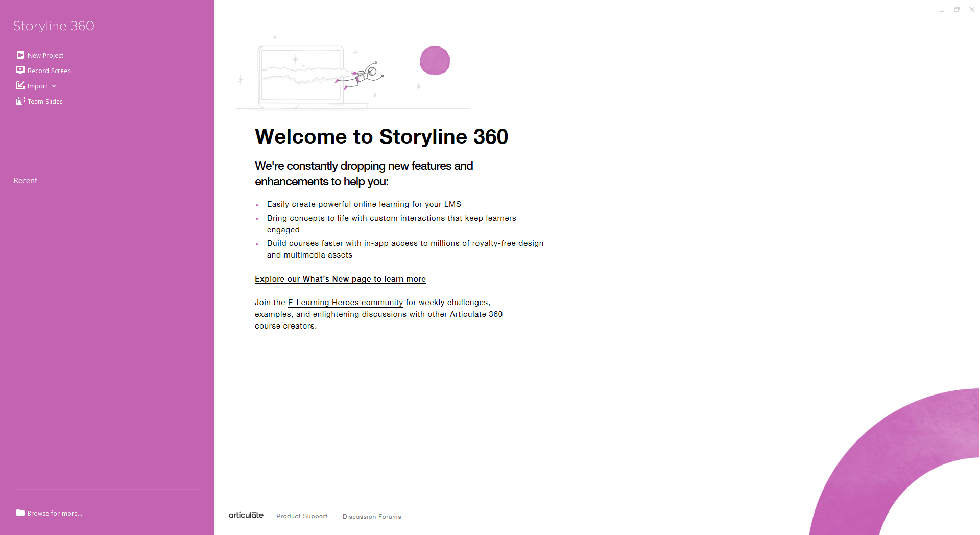Click the 'Bring concepts to life' bullet text
The image size is (980, 535).
pos(391,224)
